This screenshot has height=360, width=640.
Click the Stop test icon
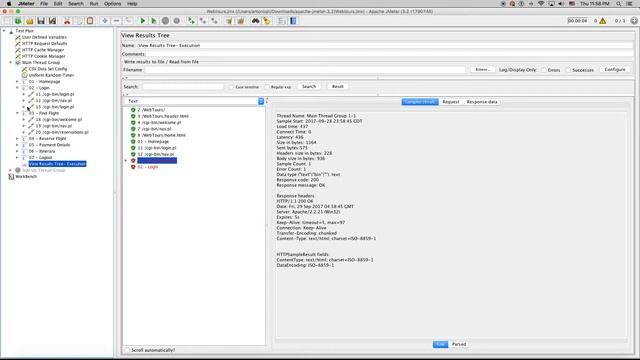click(165, 21)
